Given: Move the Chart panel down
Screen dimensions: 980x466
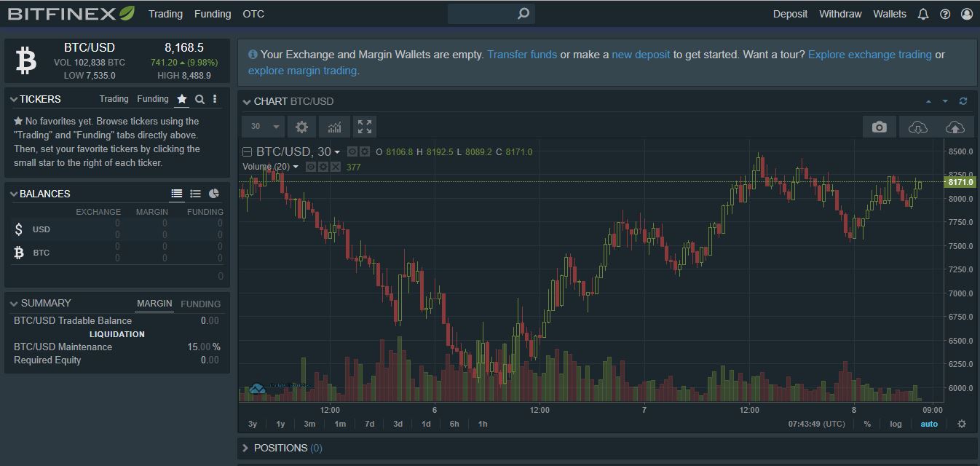Looking at the screenshot, I should coord(945,101).
